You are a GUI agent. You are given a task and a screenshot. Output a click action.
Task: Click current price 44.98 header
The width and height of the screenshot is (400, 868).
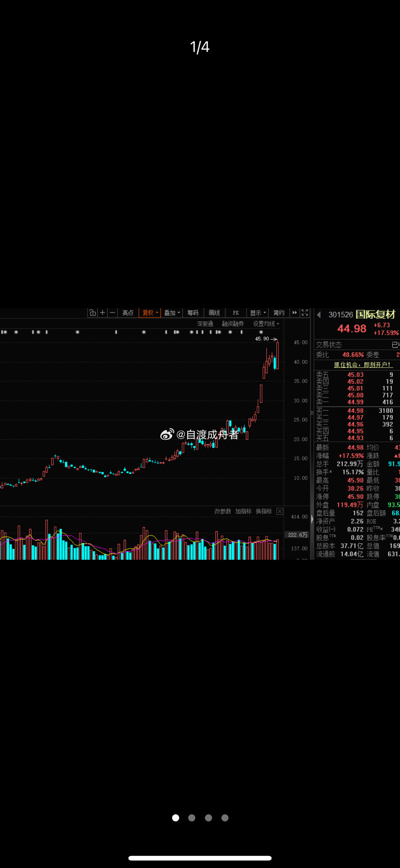351,329
